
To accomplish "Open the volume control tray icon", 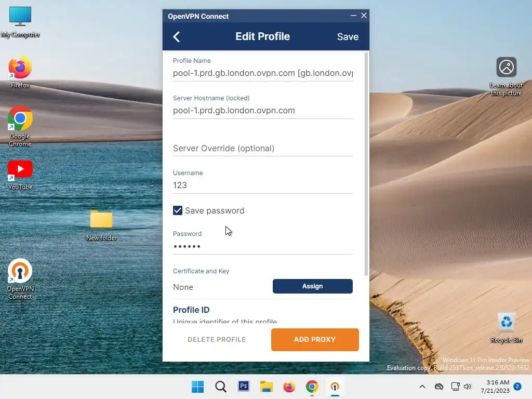I will pos(468,387).
